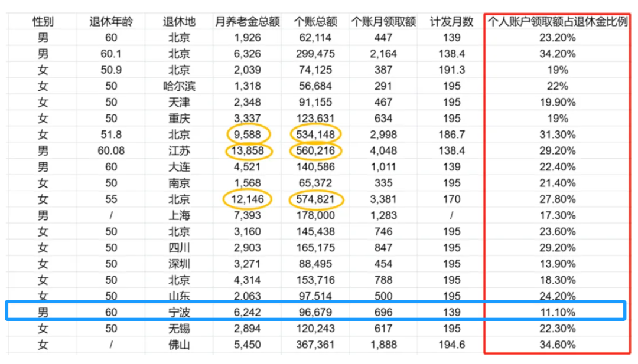This screenshot has height=364, width=638.
Task: Click the 34.60% ratio cell
Action: [556, 345]
